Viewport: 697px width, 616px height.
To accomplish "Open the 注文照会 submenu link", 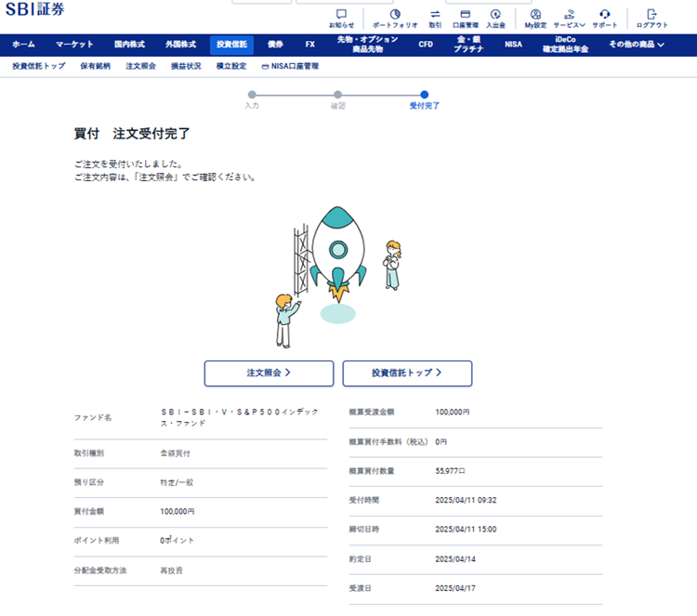I will tap(140, 66).
